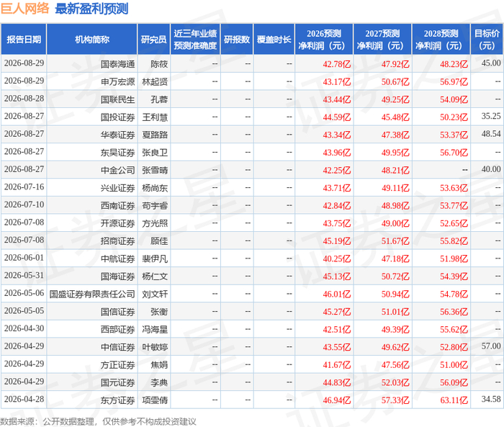
Task: Select analyst 方光照
Action: point(155,223)
